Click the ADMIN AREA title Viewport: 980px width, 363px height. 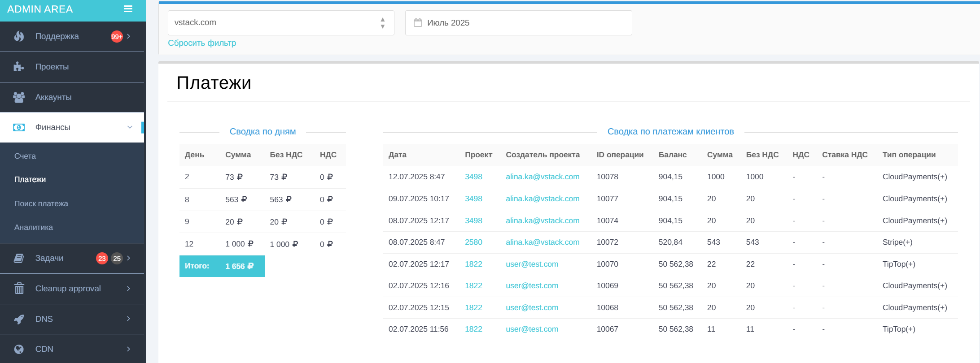pyautogui.click(x=40, y=9)
